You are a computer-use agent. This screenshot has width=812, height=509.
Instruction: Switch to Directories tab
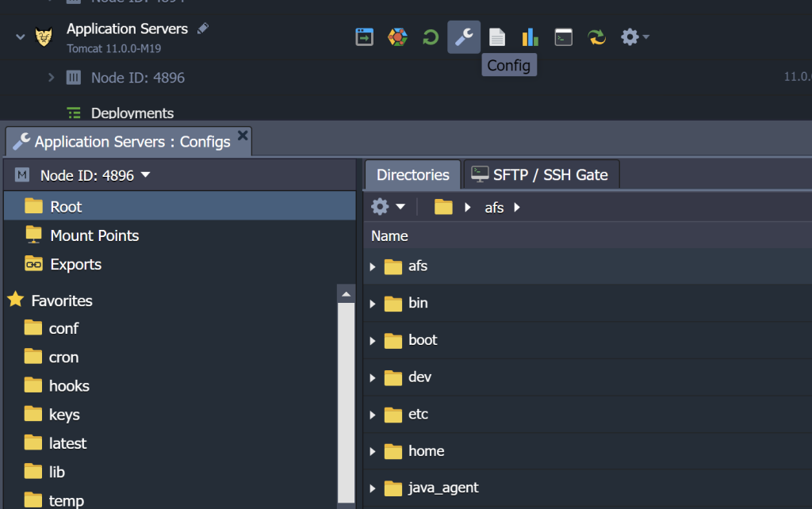(x=412, y=175)
